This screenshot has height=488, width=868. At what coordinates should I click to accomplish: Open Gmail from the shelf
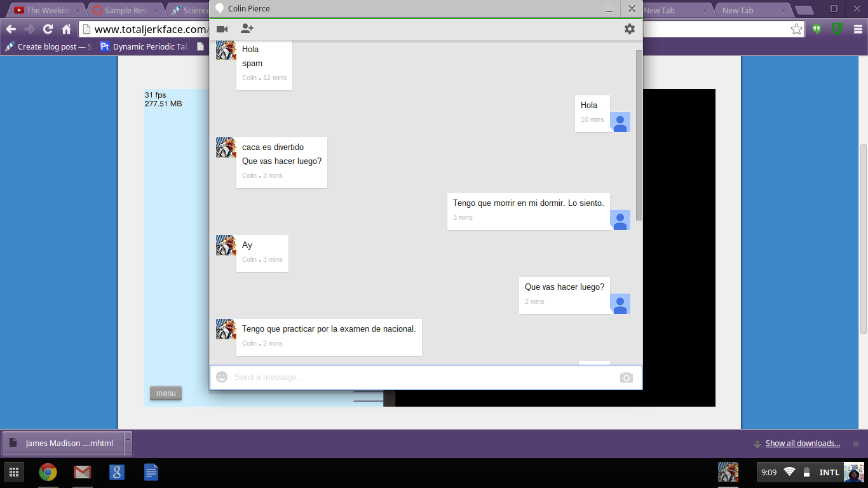point(83,472)
